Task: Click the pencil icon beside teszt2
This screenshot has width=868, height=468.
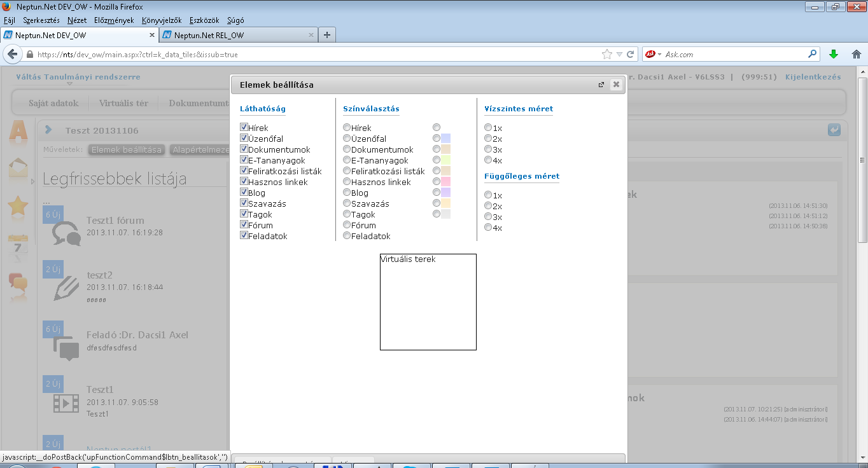Action: (66, 288)
